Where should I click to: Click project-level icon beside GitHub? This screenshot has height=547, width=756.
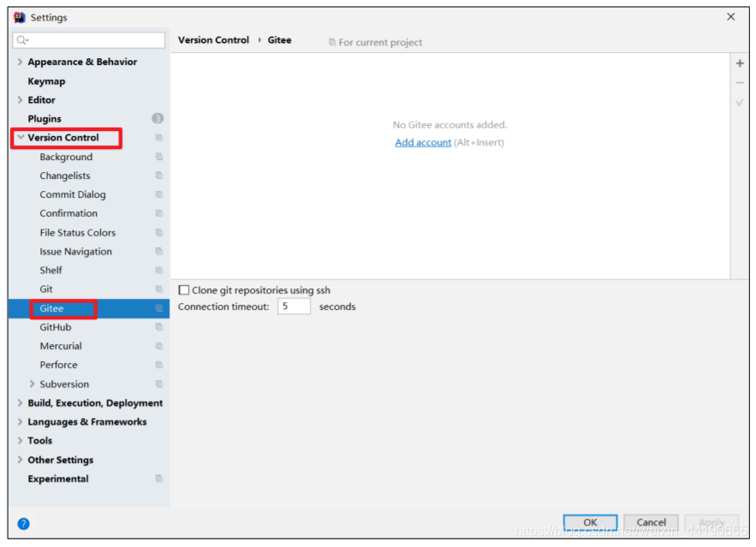[158, 327]
